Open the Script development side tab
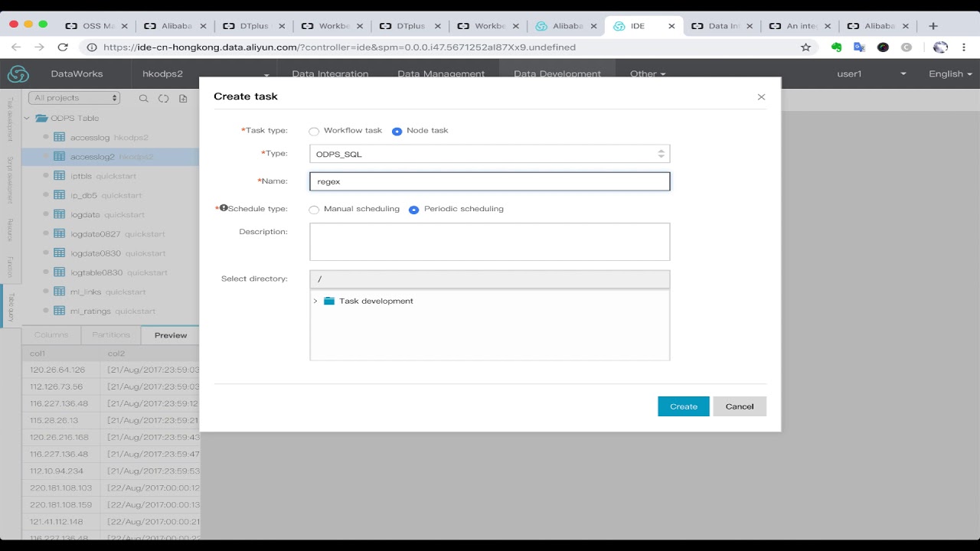The width and height of the screenshot is (980, 551). 11,181
